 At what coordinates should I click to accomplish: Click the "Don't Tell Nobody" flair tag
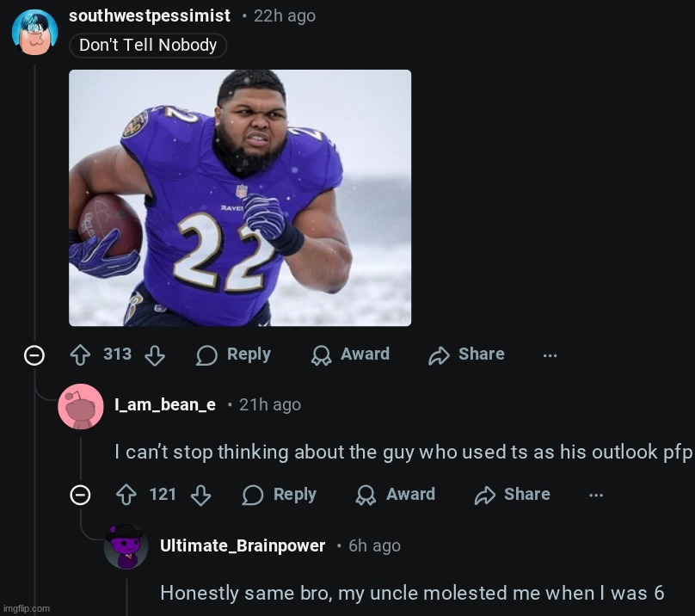point(148,45)
